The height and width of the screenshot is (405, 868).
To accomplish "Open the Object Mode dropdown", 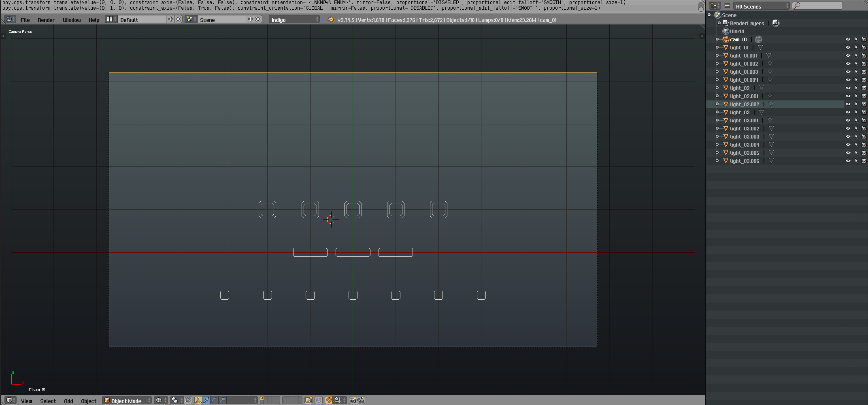I will [x=127, y=401].
